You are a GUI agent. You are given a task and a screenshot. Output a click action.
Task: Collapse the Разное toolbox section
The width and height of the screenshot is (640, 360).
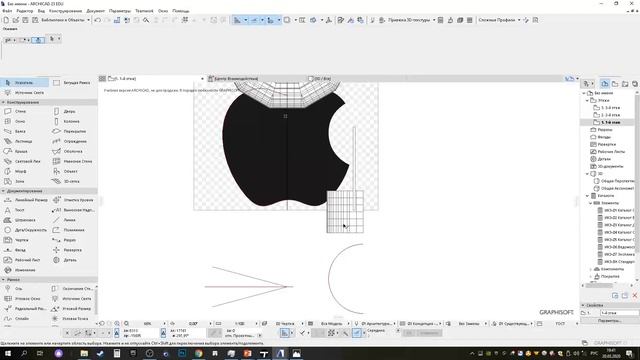[4, 280]
